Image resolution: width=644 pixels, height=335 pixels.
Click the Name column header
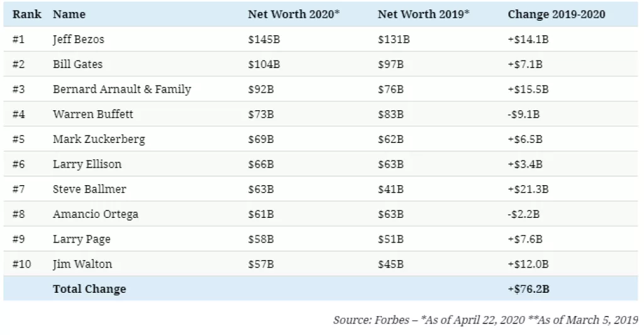point(69,14)
